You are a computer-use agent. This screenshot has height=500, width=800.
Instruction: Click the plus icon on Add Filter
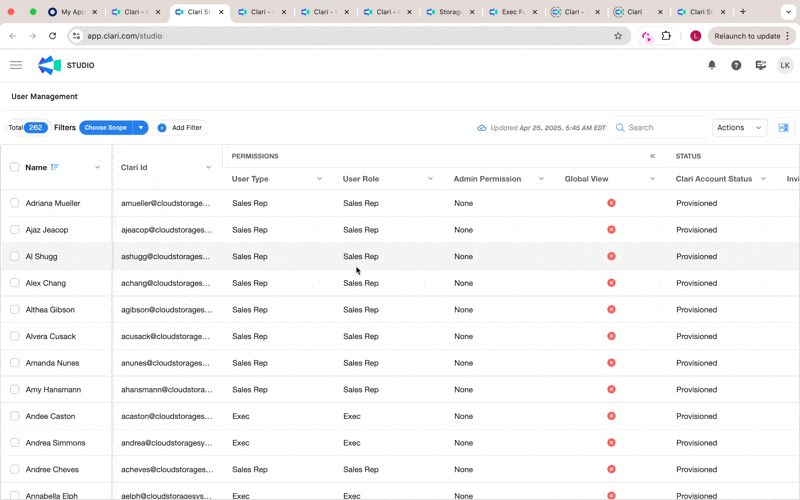tap(162, 128)
